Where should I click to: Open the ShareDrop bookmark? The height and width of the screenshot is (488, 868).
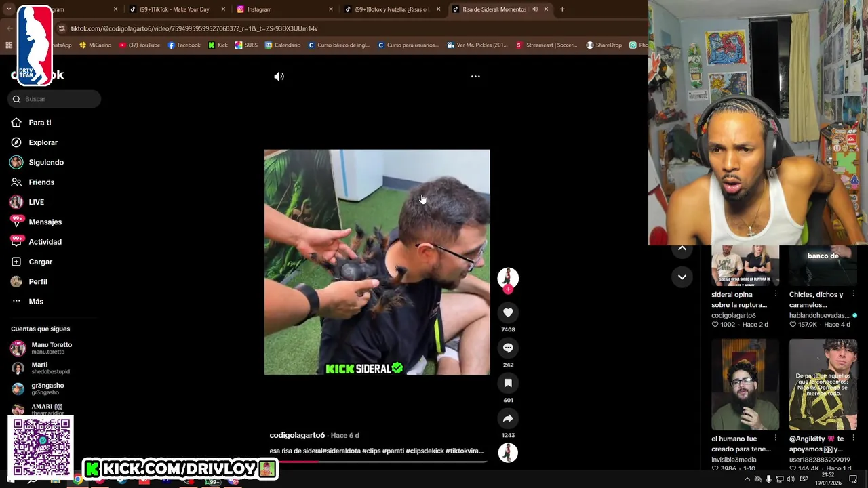tap(604, 45)
